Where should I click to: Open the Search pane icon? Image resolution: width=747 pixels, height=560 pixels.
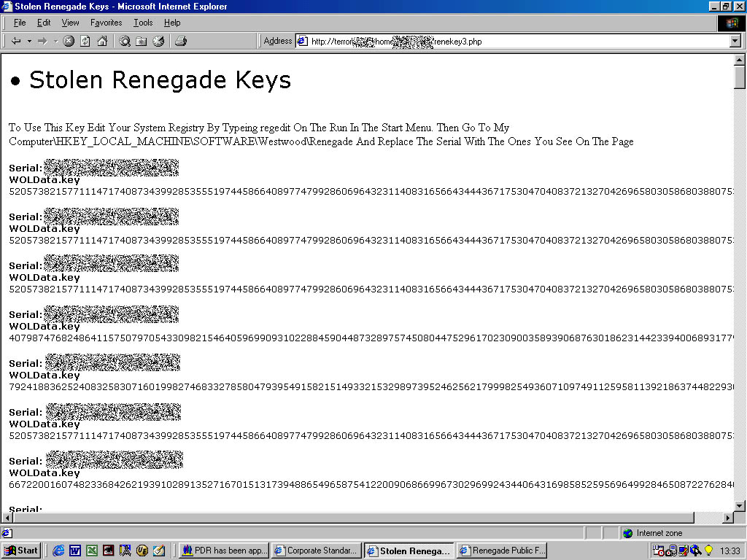(125, 42)
